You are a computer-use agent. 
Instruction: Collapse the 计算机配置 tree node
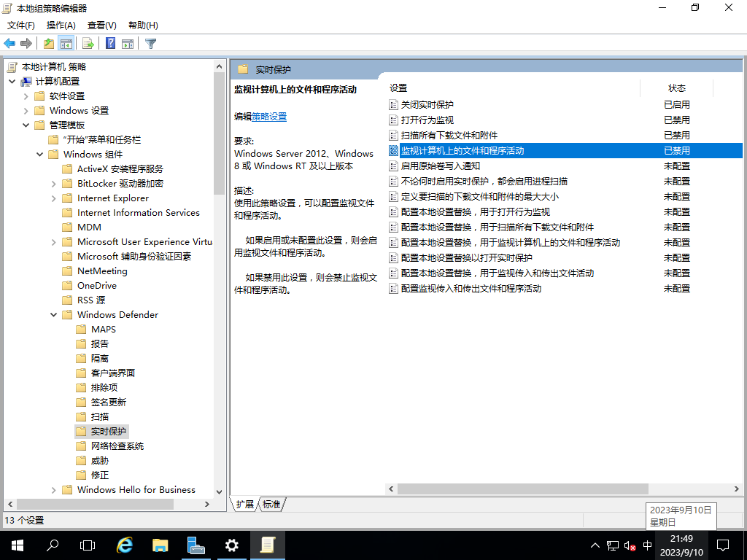(12, 82)
